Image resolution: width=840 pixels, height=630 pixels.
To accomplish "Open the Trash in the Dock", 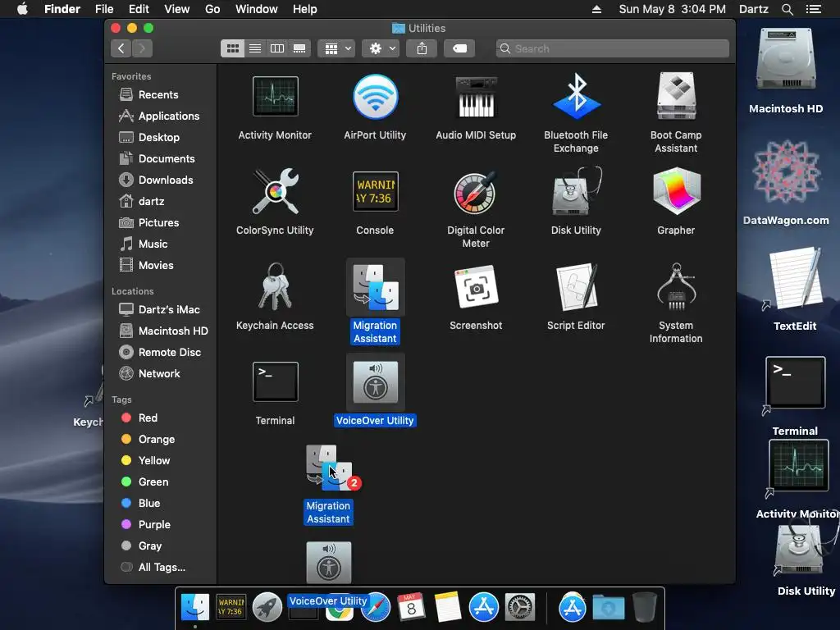I will (645, 607).
